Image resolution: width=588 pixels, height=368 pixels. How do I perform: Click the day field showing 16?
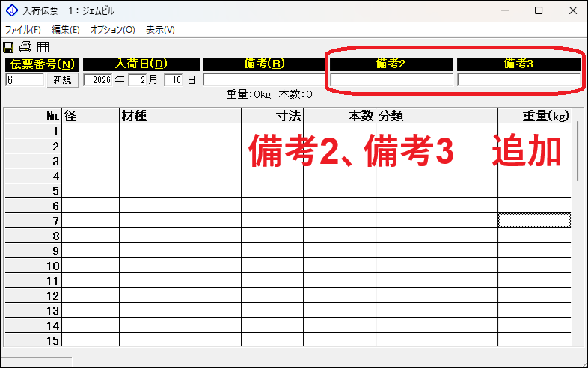[174, 79]
